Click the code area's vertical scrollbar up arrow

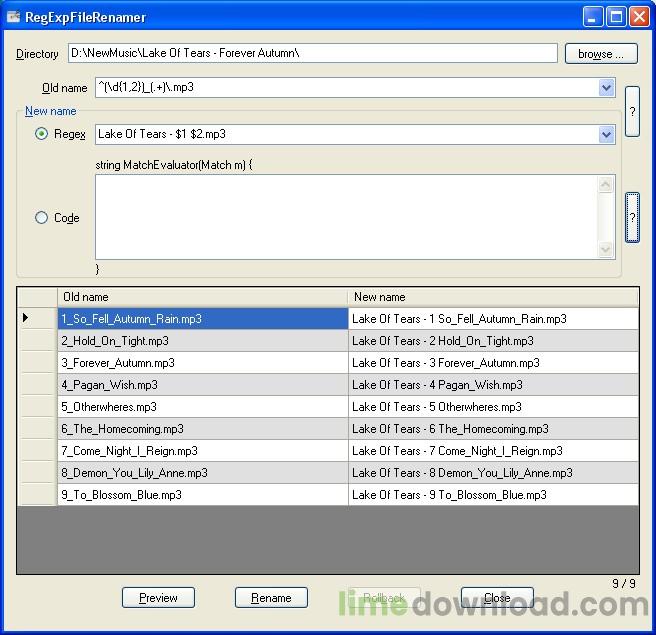click(606, 184)
